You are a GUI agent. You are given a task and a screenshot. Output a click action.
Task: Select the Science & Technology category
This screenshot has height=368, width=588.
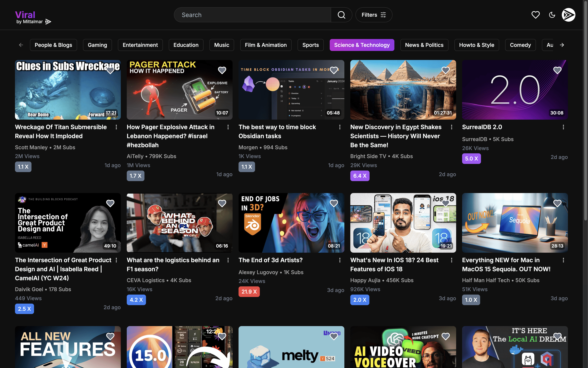362,45
